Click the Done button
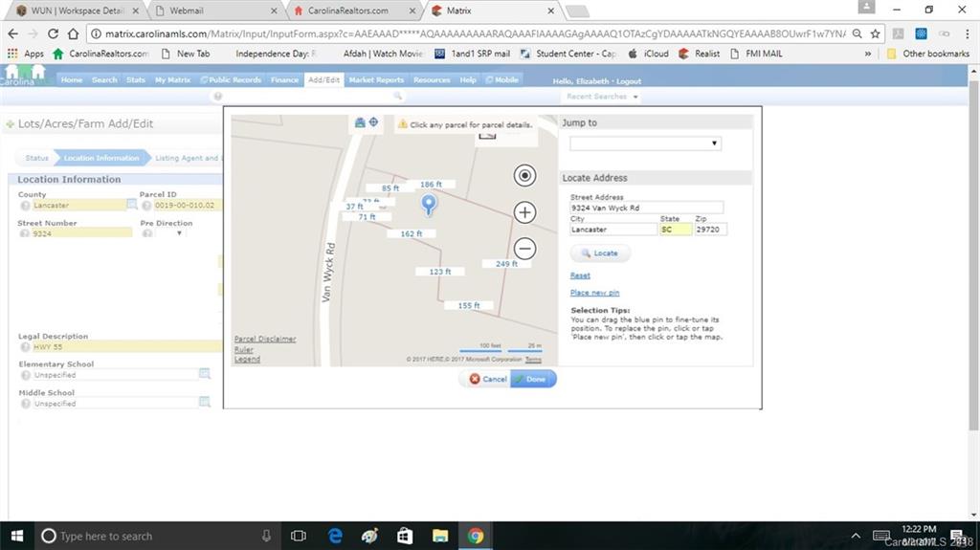The image size is (980, 550). pyautogui.click(x=533, y=379)
